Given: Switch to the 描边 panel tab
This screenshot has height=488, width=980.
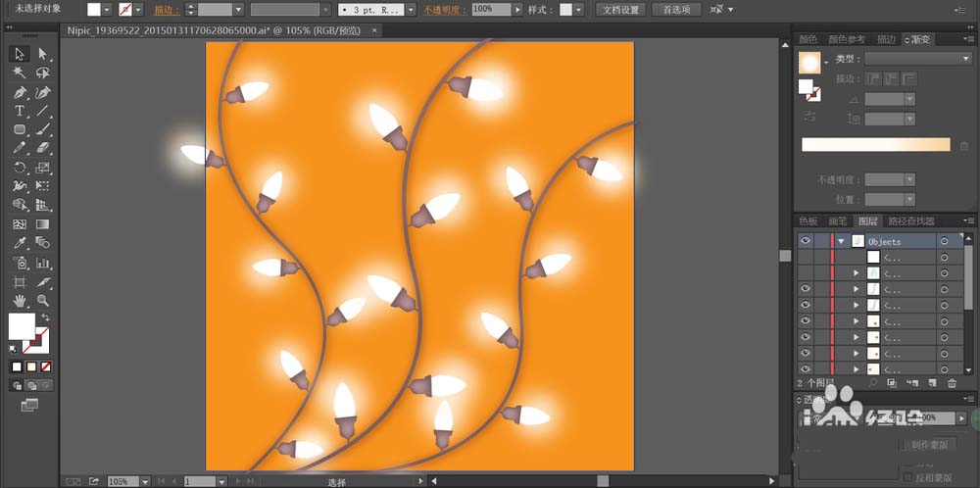Looking at the screenshot, I should 886,39.
